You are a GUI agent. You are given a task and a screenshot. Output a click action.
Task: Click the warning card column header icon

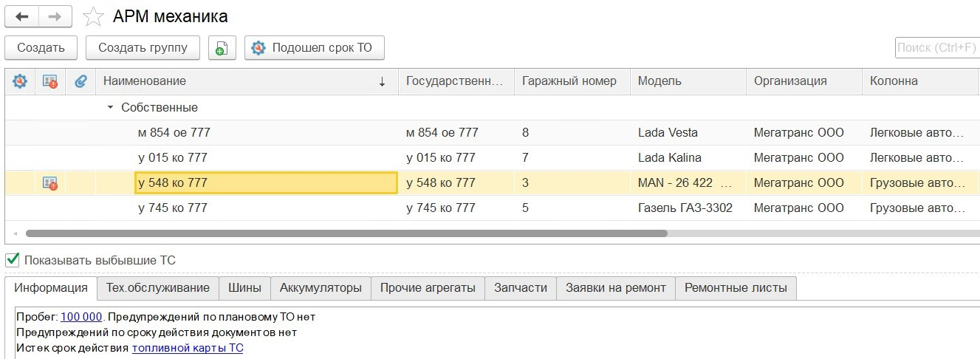(x=50, y=81)
